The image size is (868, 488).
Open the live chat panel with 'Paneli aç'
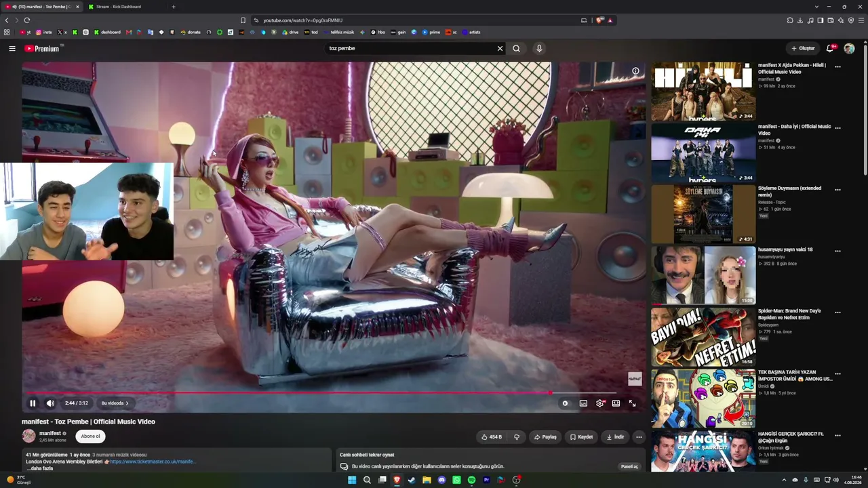[x=629, y=467]
